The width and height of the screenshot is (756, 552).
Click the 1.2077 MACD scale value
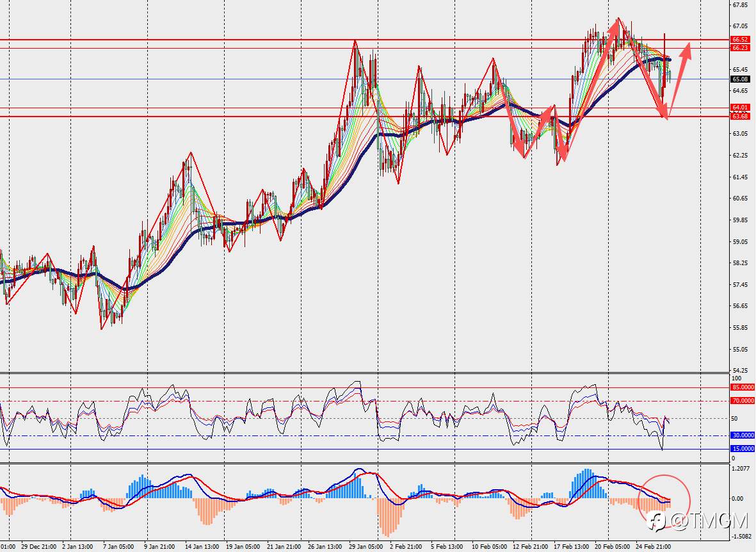(741, 469)
